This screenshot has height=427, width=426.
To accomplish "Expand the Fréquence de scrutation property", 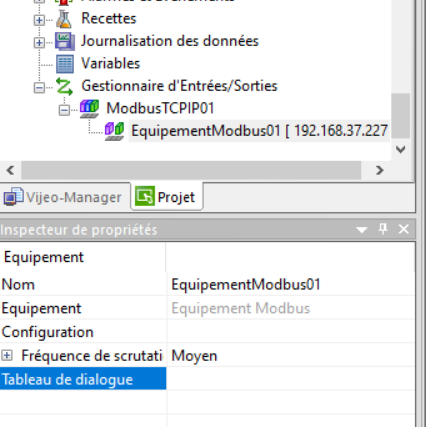I will point(7,356).
